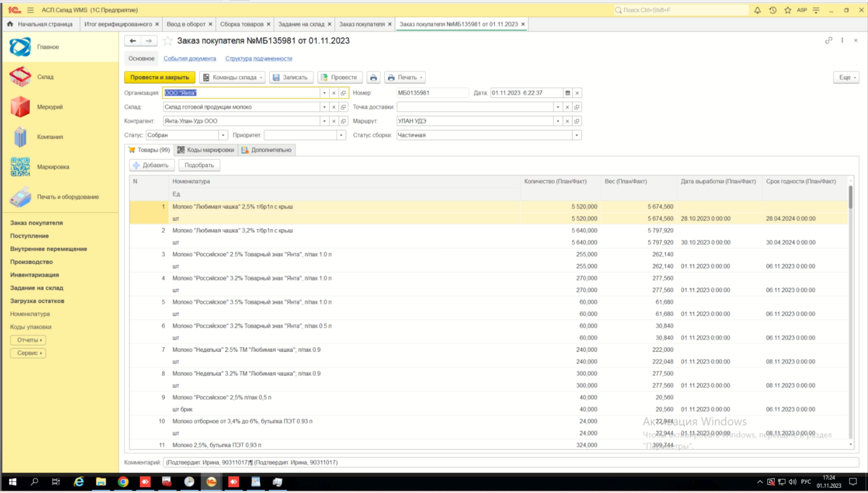
Task: Click the Склад sidebar icon
Action: (x=20, y=77)
